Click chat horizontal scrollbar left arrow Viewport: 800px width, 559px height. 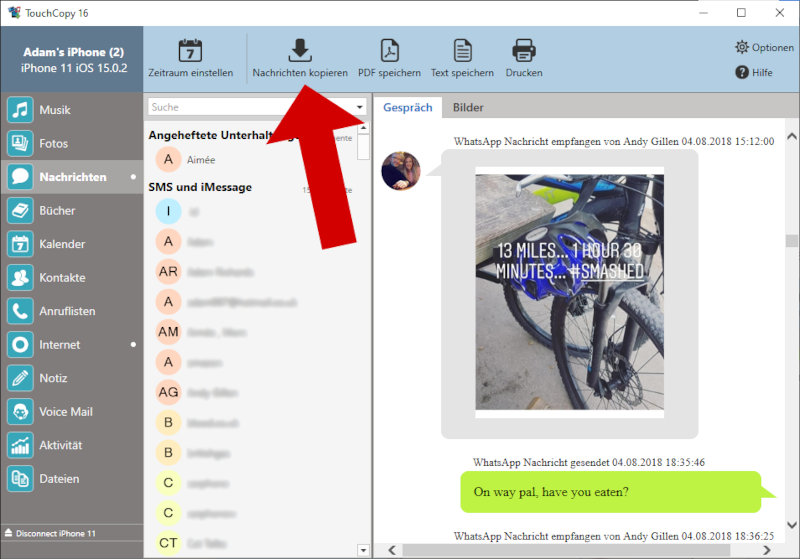(392, 550)
